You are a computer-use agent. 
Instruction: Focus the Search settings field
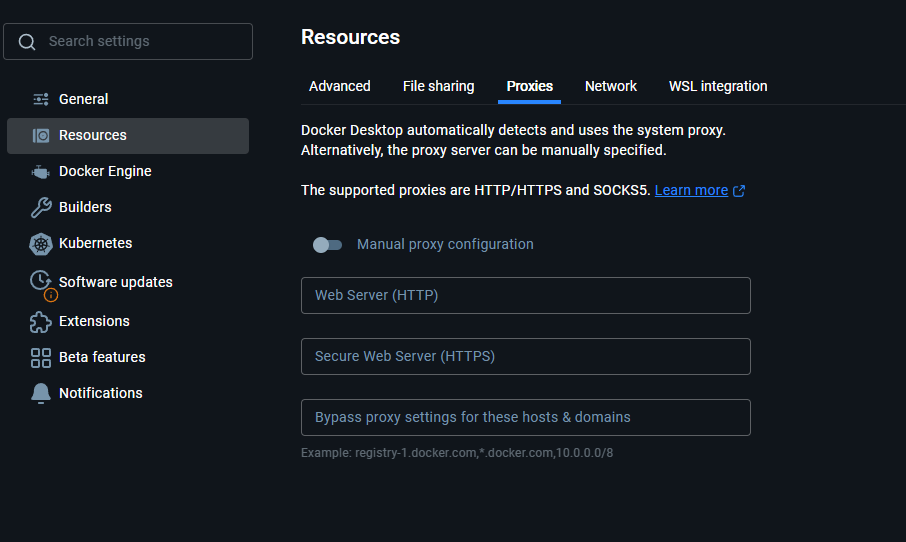(x=128, y=42)
